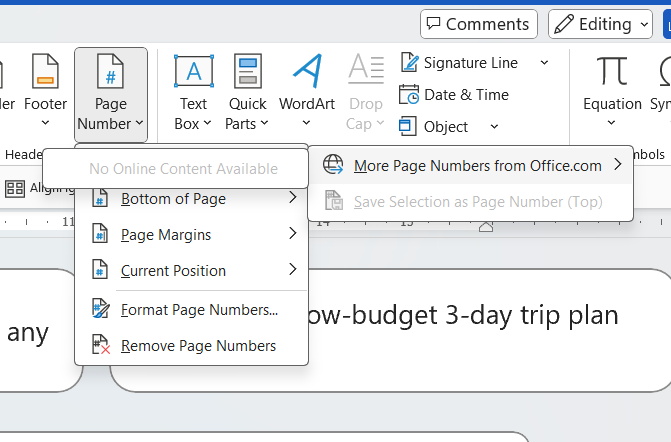
Task: Choose Bottom of Page menu item
Action: tap(192, 199)
